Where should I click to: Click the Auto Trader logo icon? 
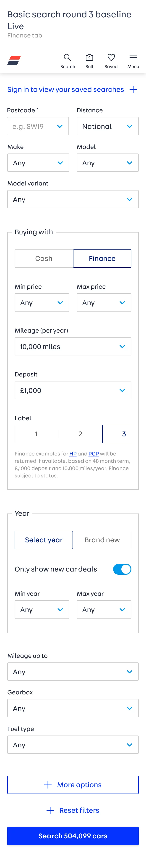click(x=14, y=60)
